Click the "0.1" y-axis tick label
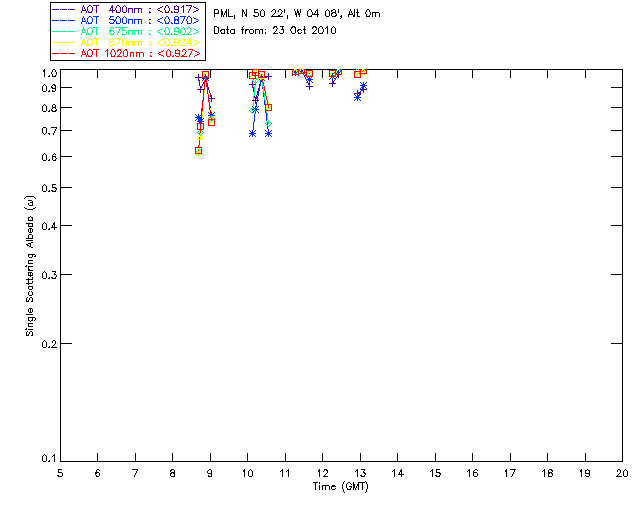This screenshot has width=640, height=512. click(49, 459)
